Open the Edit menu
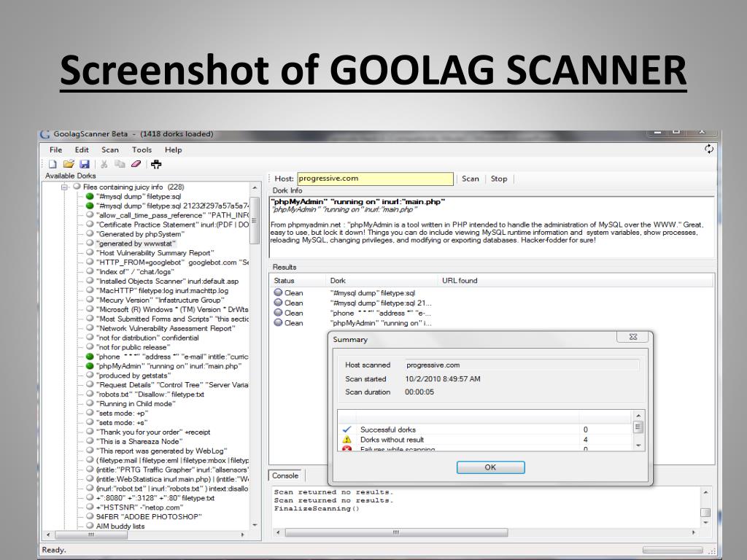The height and width of the screenshot is (560, 747). (82, 150)
